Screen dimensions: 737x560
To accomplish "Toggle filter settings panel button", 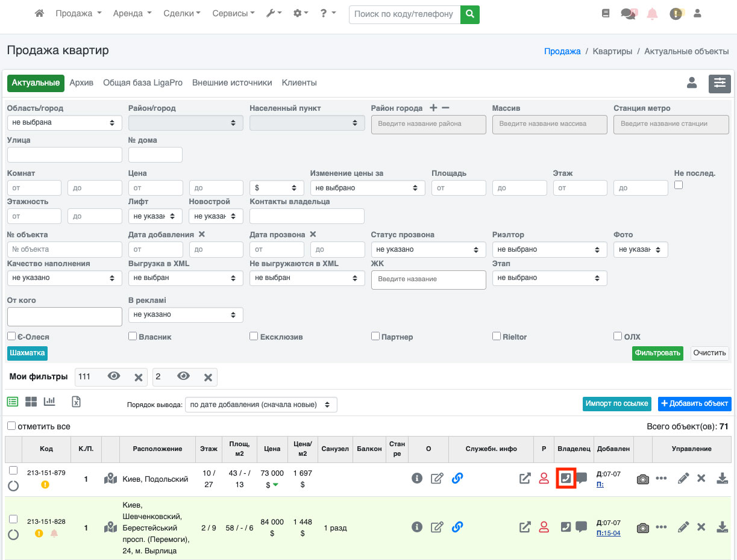I will (720, 83).
